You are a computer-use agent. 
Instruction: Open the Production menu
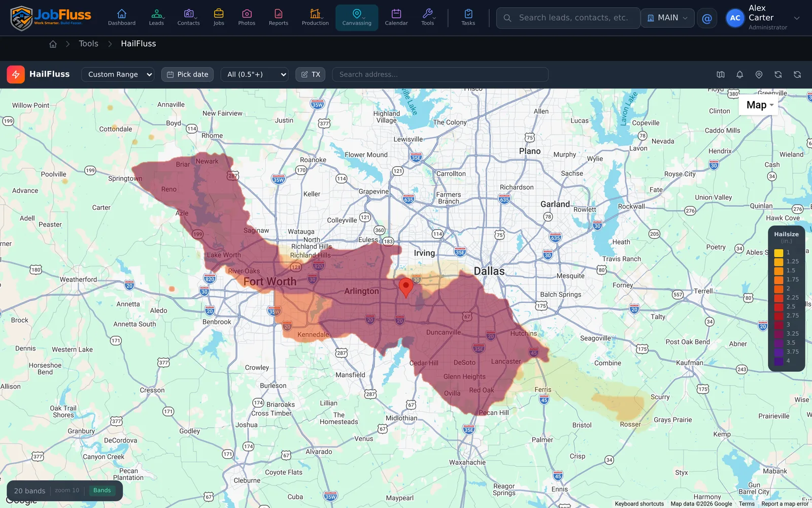click(x=315, y=17)
